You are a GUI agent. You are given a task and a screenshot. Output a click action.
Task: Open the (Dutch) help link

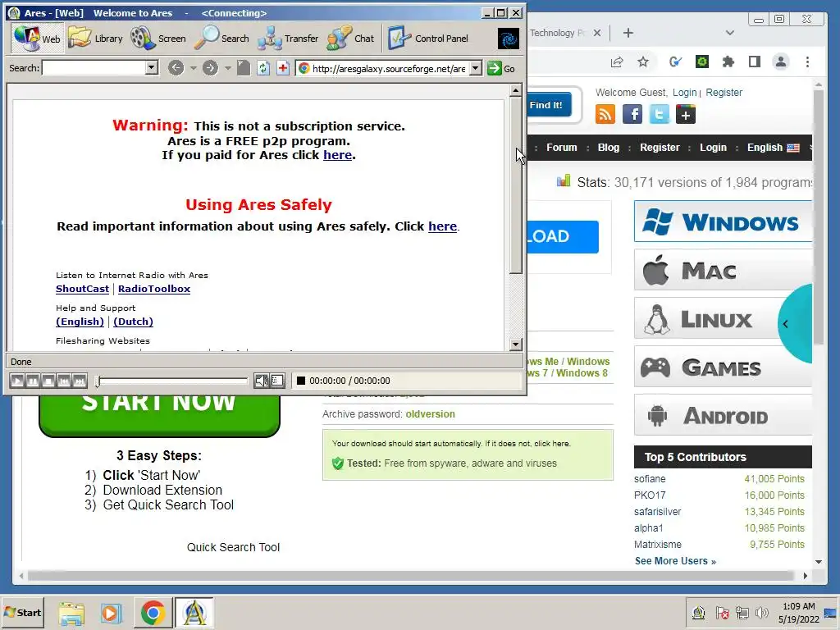click(x=134, y=322)
